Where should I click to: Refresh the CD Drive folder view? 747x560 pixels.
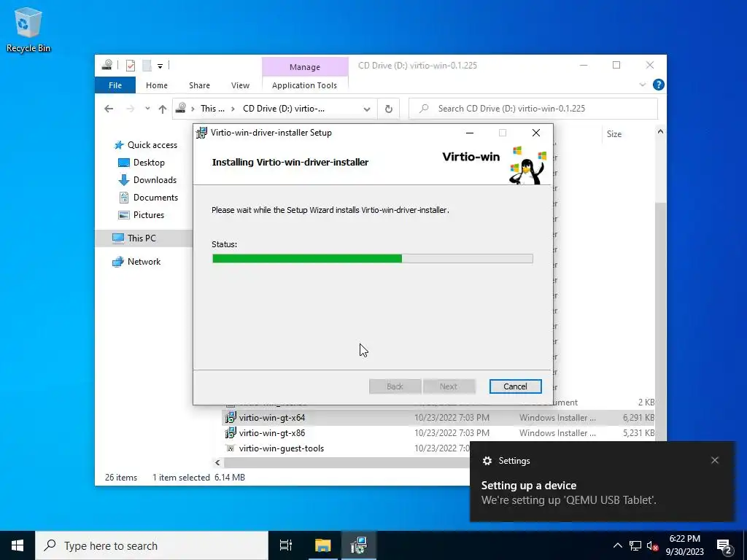(x=389, y=109)
